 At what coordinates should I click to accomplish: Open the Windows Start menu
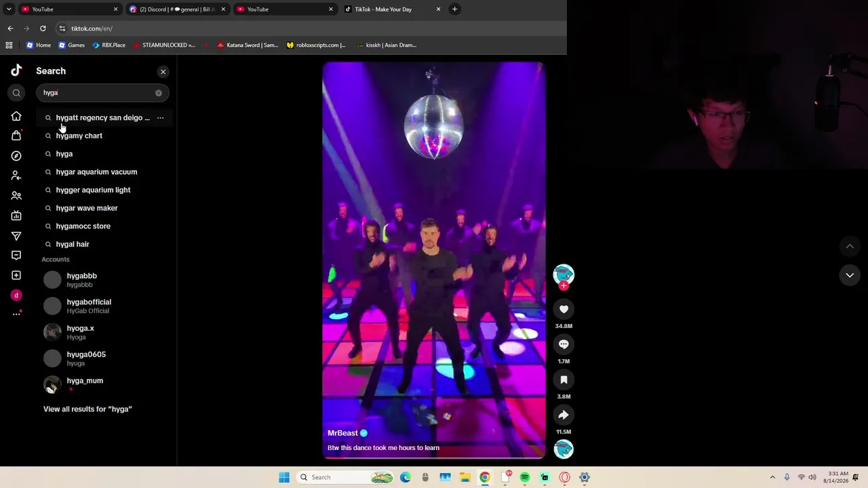coord(284,477)
